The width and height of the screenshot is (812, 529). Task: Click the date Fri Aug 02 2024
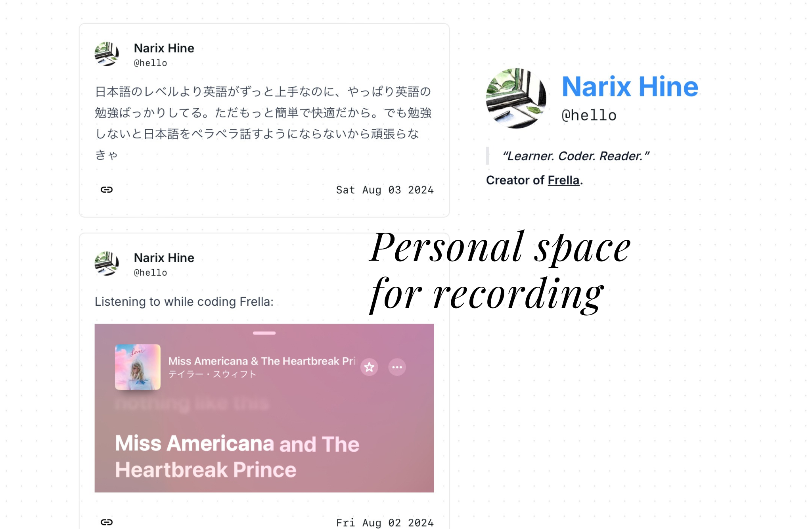coord(385,523)
